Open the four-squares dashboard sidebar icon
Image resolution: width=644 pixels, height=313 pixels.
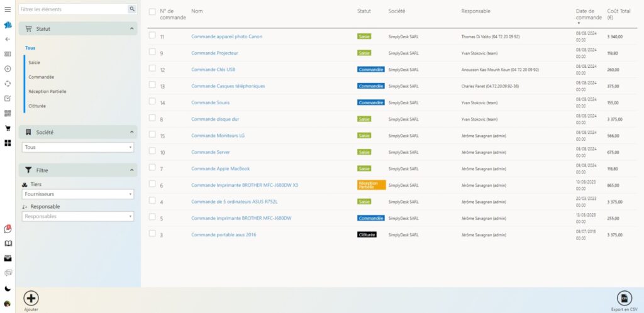[x=8, y=143]
